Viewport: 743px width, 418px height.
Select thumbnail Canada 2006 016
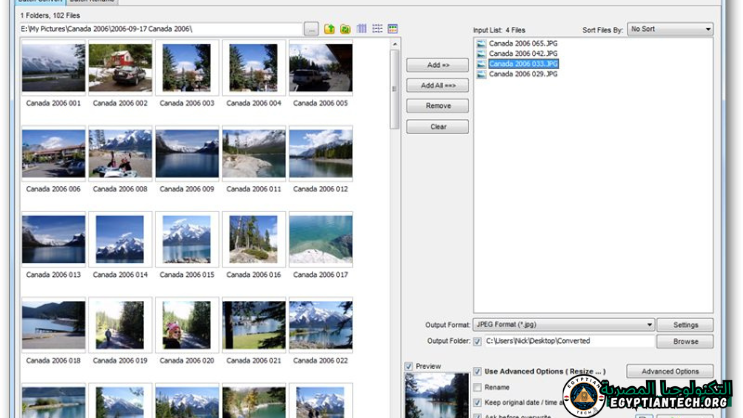(254, 239)
